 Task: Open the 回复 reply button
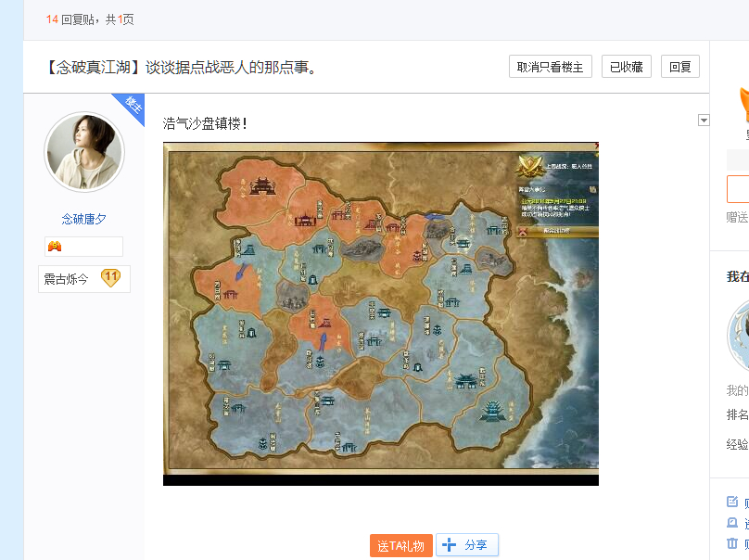point(680,67)
